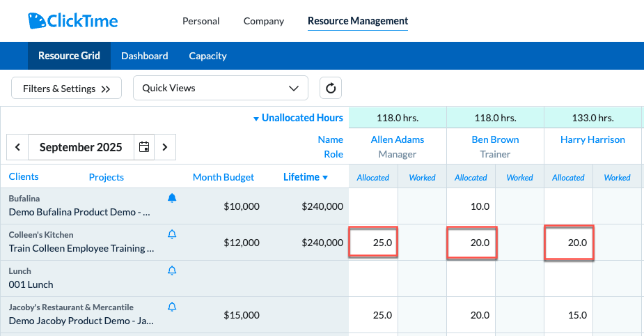Open the Personal menu
The width and height of the screenshot is (644, 336).
pyautogui.click(x=201, y=21)
